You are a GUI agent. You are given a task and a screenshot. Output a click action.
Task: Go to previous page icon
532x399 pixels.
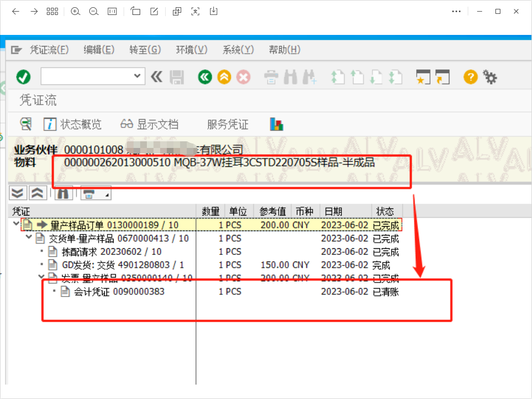pos(357,77)
